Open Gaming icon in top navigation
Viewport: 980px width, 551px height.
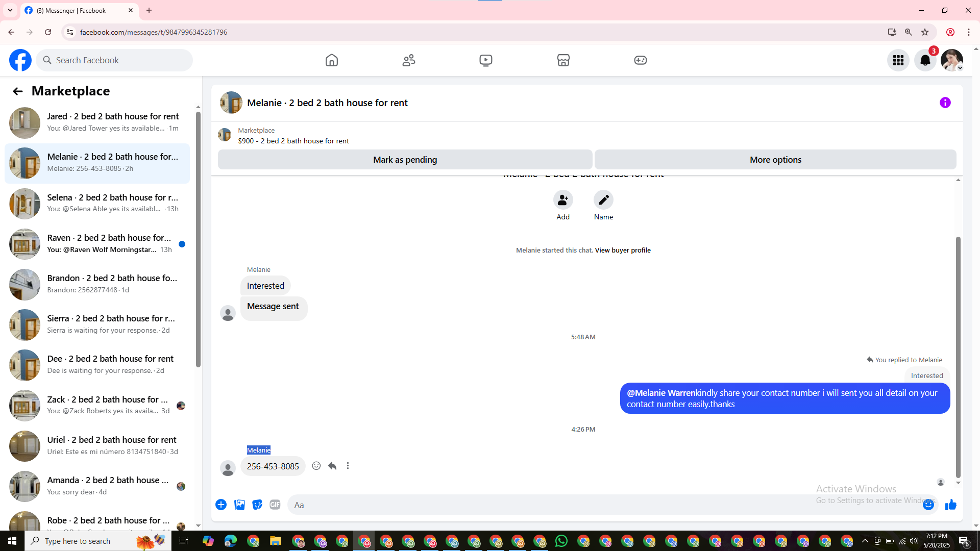(640, 60)
